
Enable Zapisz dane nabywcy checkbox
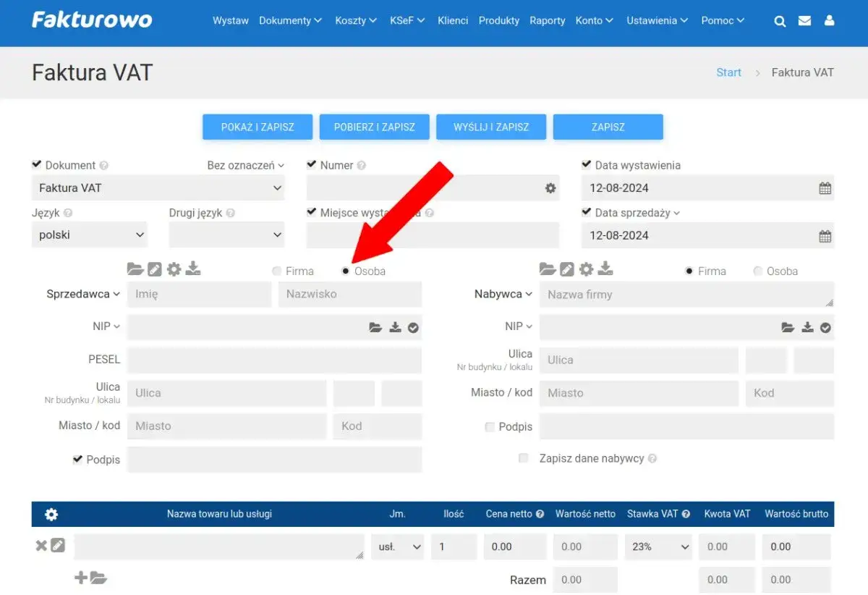524,458
